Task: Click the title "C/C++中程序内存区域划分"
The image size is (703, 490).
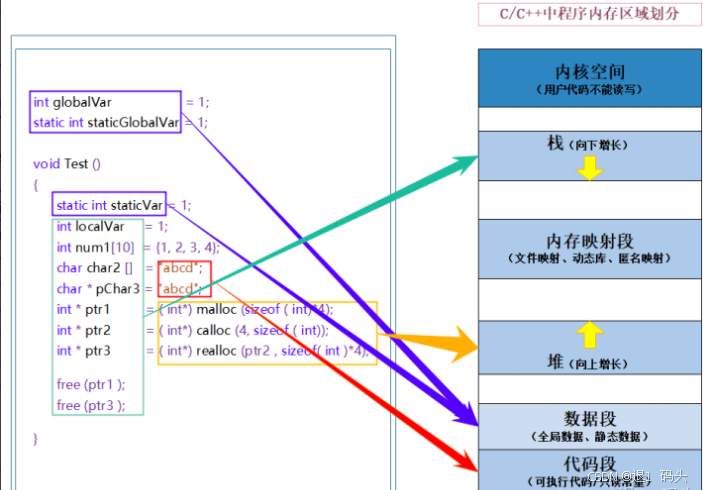Action: tap(589, 13)
